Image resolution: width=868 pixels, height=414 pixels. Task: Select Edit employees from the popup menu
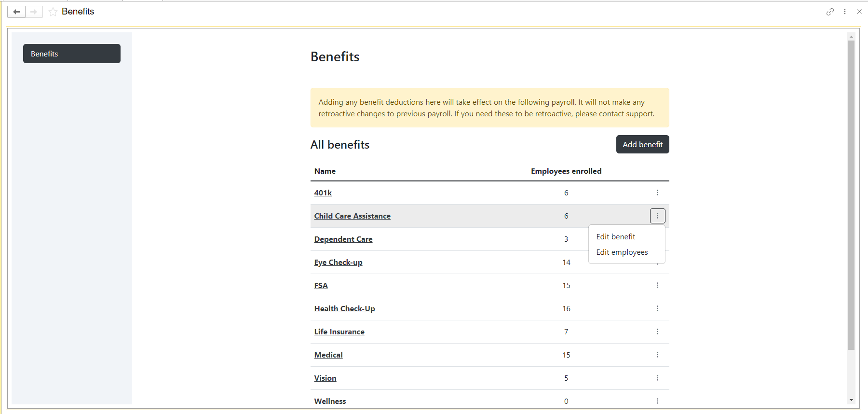tap(626, 252)
